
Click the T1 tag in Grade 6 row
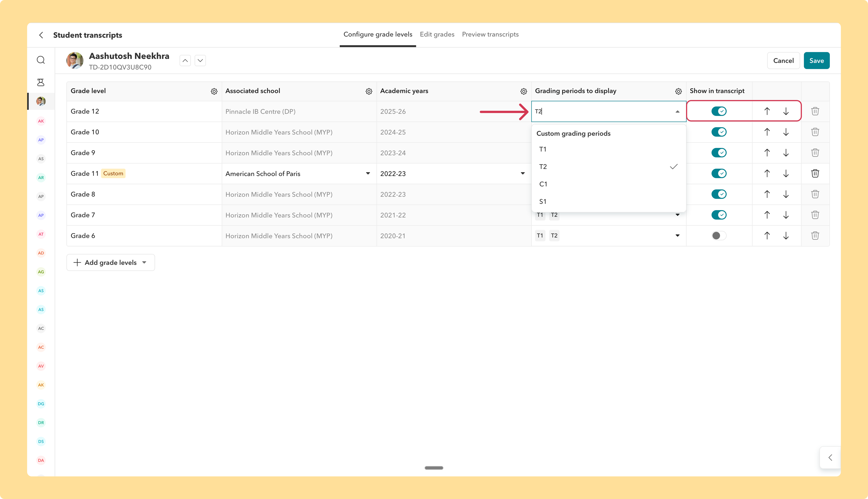click(540, 236)
